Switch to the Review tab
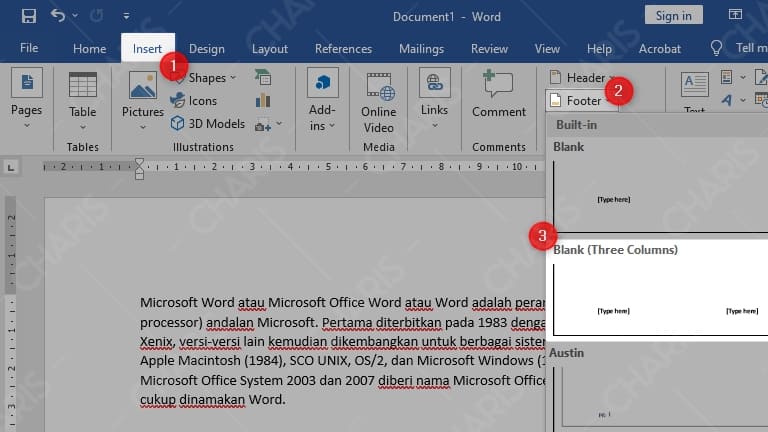The width and height of the screenshot is (768, 432). tap(489, 48)
